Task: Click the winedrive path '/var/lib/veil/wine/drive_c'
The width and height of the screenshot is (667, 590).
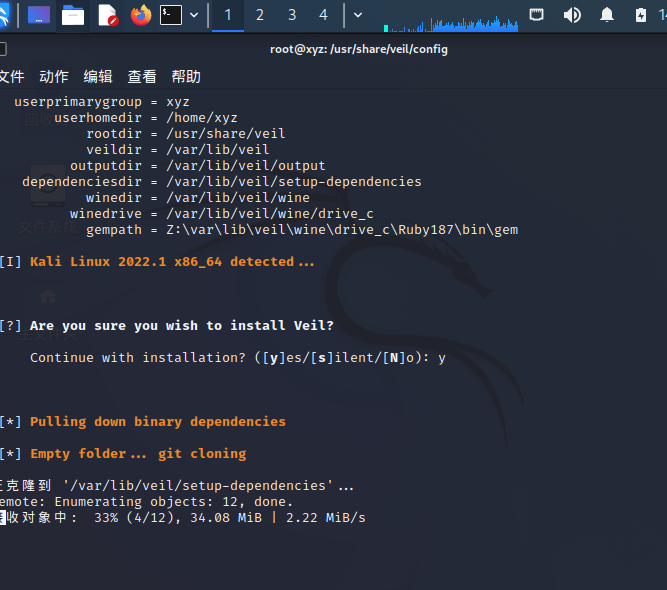Action: 270,214
